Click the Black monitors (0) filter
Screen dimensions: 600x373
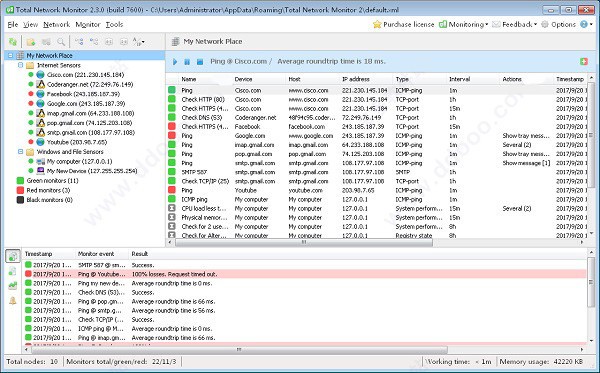(x=44, y=200)
